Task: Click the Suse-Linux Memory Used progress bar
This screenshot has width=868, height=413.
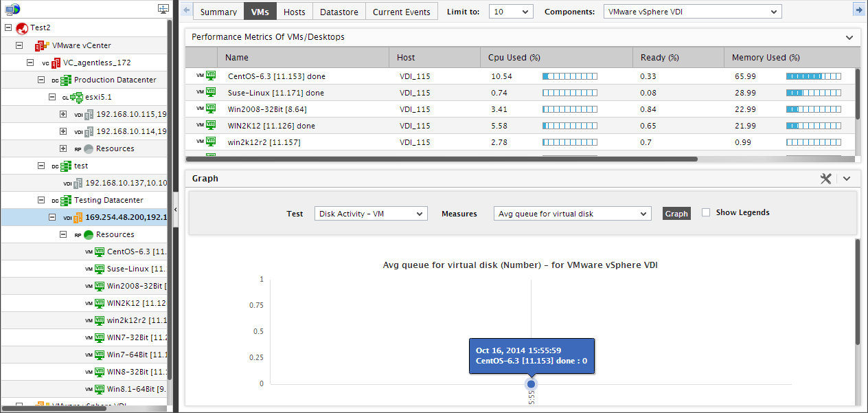Action: pyautogui.click(x=814, y=93)
